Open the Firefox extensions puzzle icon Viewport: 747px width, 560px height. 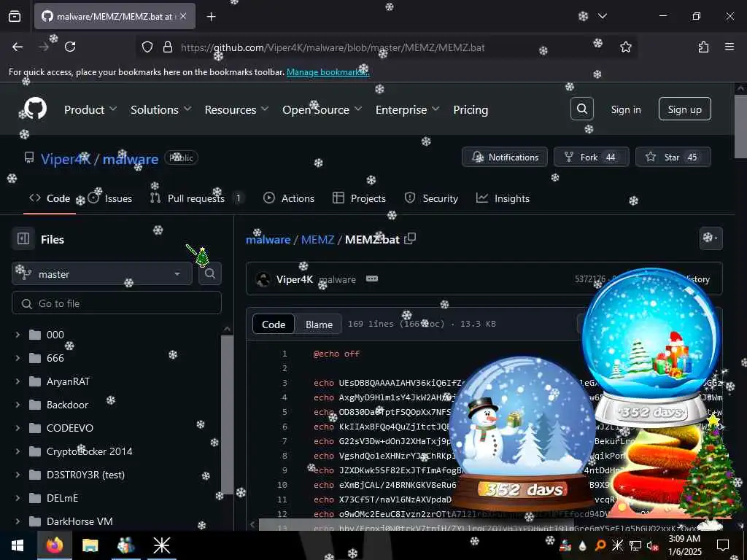(703, 47)
